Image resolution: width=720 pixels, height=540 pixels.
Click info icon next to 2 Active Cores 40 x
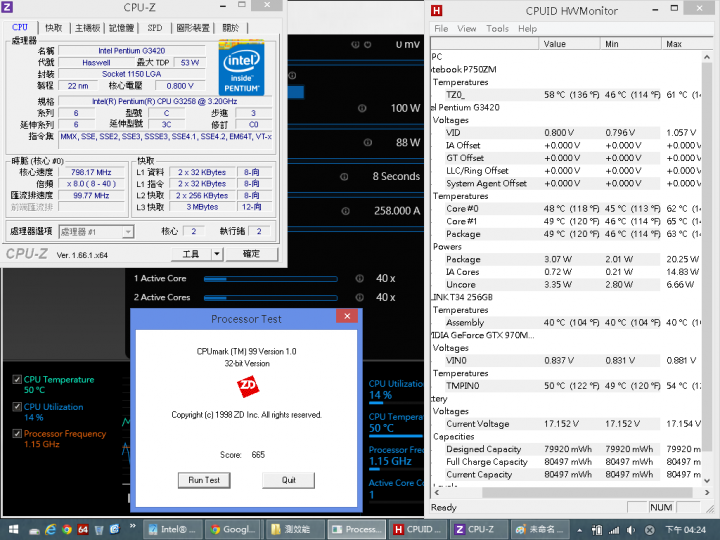tap(360, 297)
